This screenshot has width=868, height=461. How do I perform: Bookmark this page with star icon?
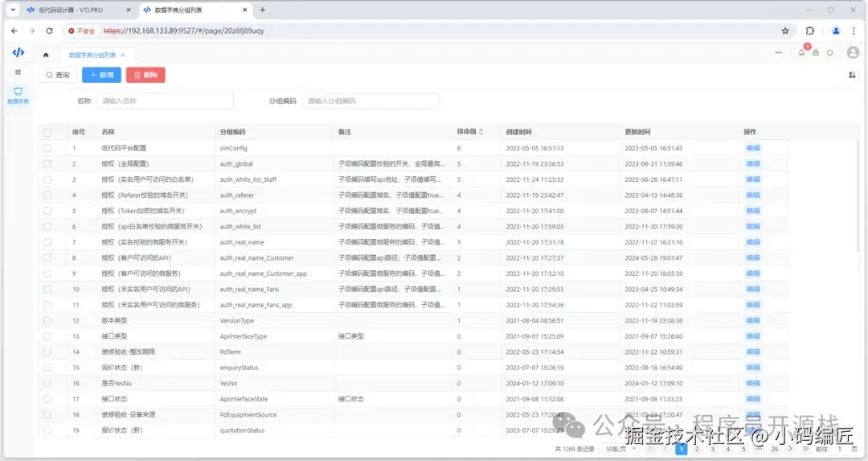785,31
